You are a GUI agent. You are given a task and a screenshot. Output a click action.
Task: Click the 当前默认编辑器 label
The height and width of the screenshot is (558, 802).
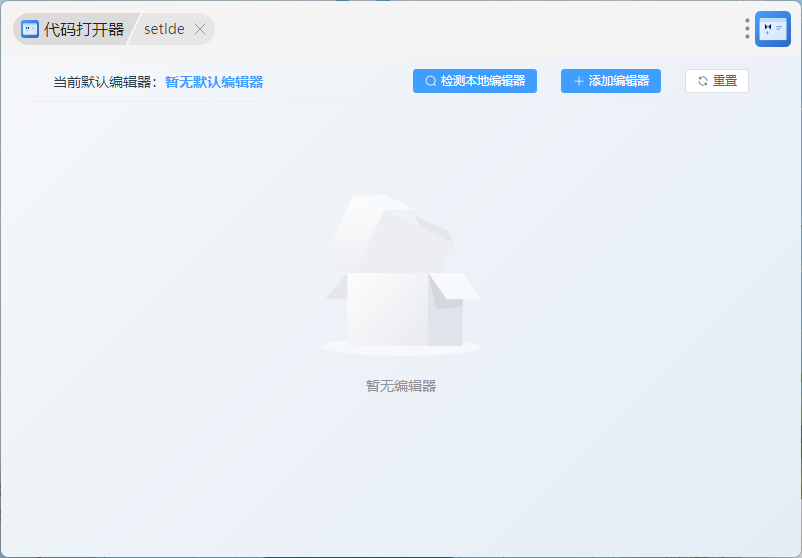tap(106, 82)
